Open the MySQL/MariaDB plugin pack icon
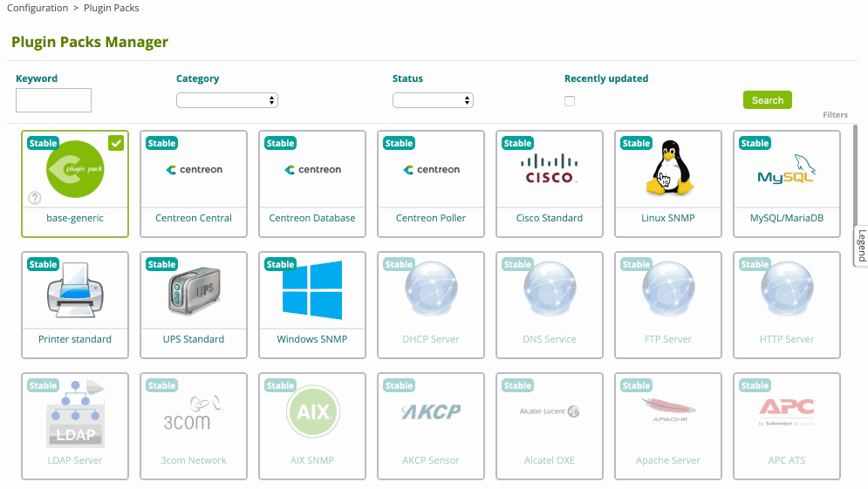The width and height of the screenshot is (868, 489). [x=786, y=169]
